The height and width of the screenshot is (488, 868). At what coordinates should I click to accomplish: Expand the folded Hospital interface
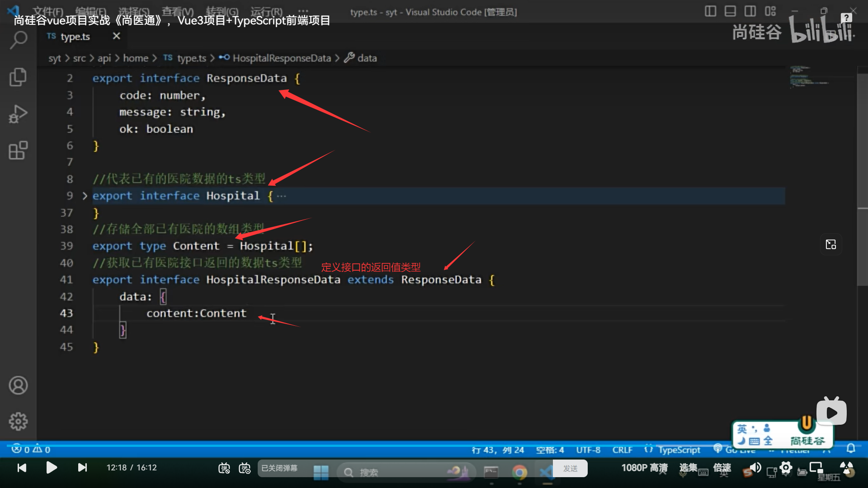pyautogui.click(x=85, y=196)
